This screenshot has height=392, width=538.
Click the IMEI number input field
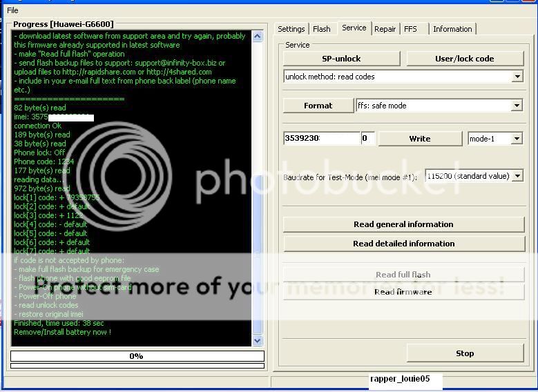(x=321, y=139)
